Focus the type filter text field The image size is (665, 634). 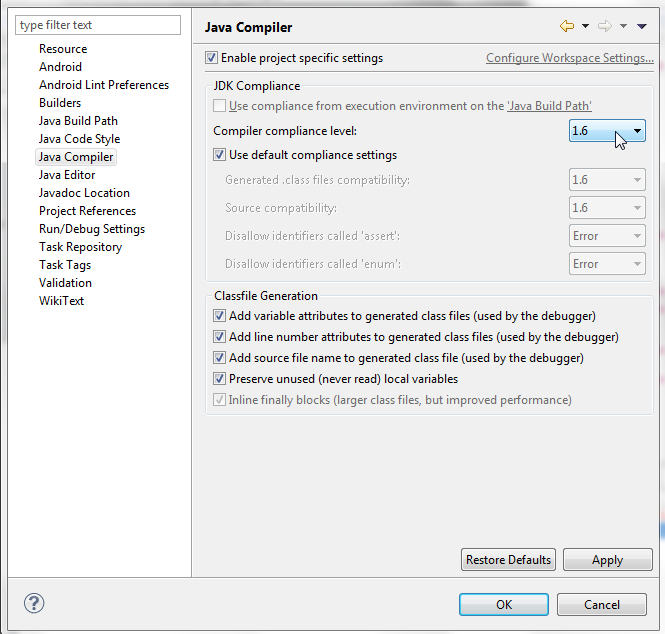[98, 25]
